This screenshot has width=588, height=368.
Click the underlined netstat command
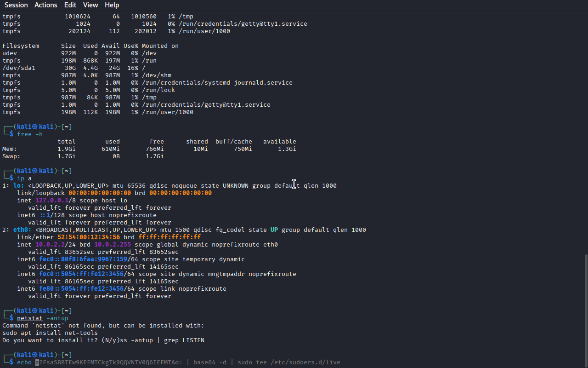[30, 318]
